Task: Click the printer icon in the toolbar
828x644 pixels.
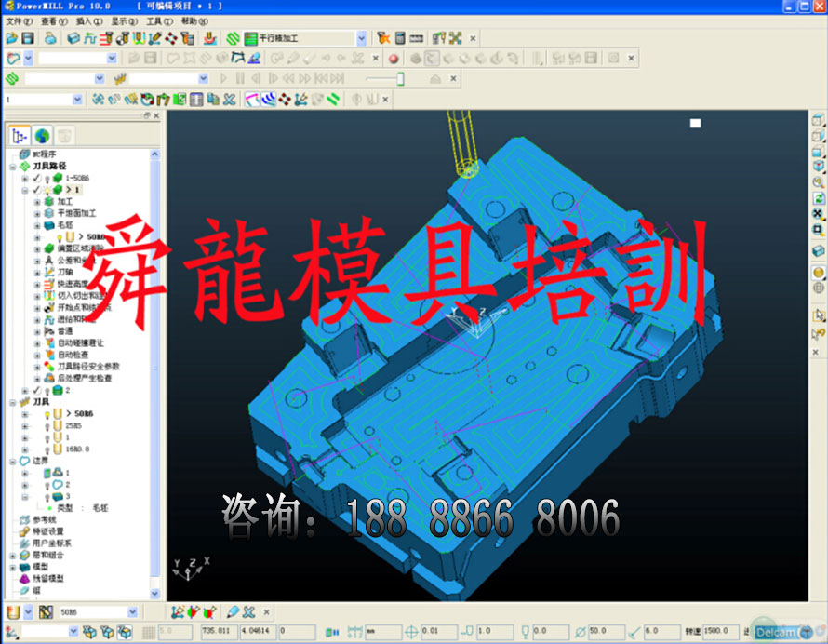Action: (50, 38)
